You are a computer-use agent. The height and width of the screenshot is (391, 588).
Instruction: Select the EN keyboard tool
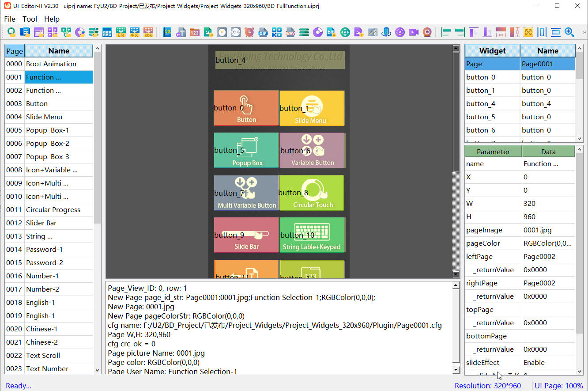click(x=121, y=32)
